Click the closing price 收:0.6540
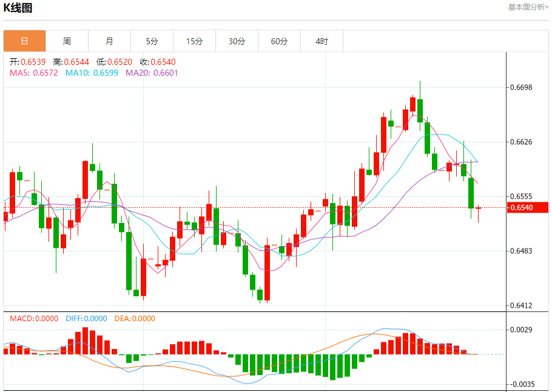The width and height of the screenshot is (552, 392). click(158, 62)
